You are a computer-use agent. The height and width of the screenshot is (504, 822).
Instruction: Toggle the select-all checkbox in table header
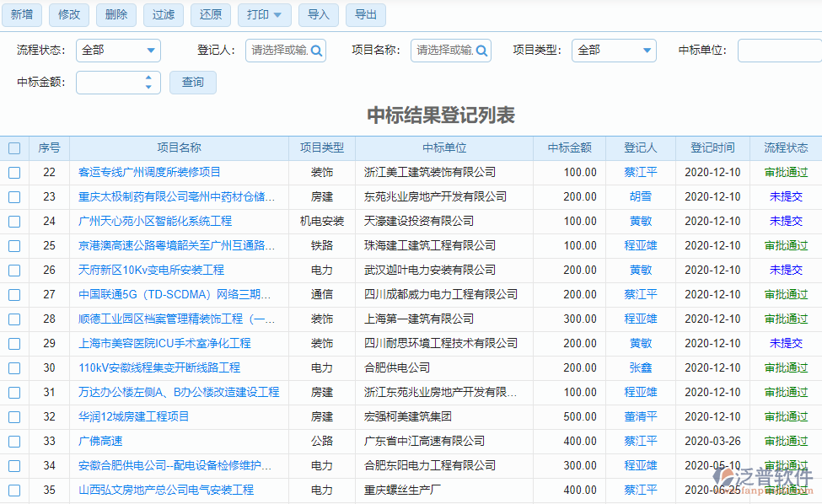click(x=13, y=147)
